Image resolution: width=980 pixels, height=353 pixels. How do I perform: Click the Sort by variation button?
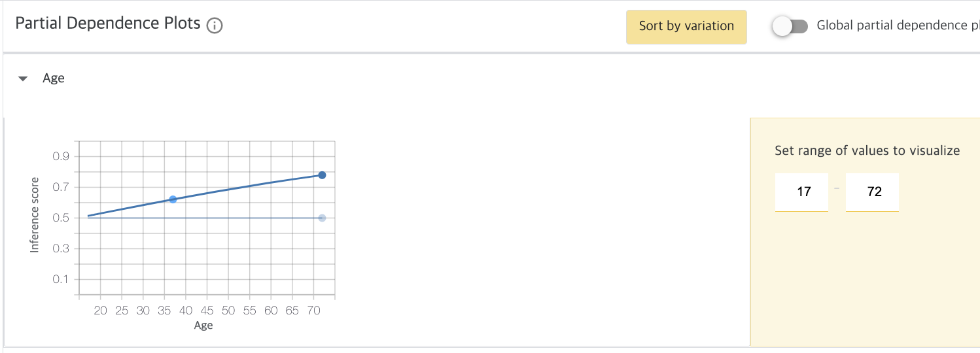[x=686, y=26]
